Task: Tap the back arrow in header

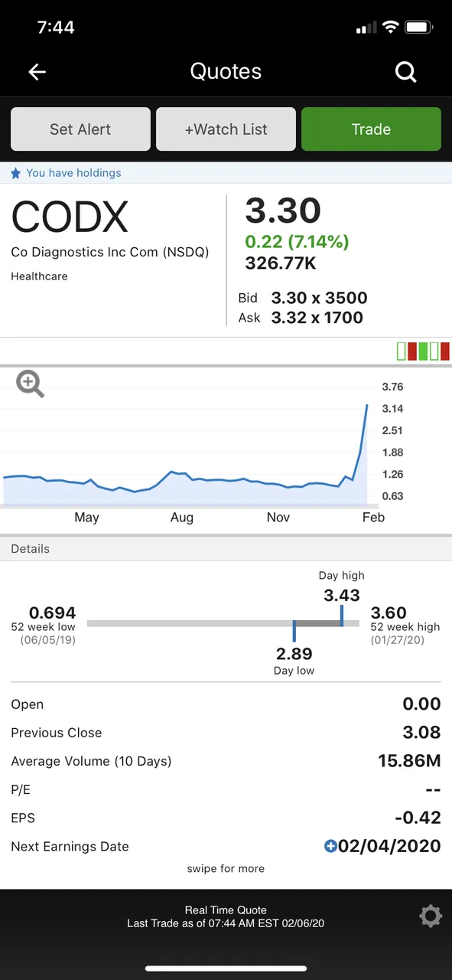Action: pos(37,72)
